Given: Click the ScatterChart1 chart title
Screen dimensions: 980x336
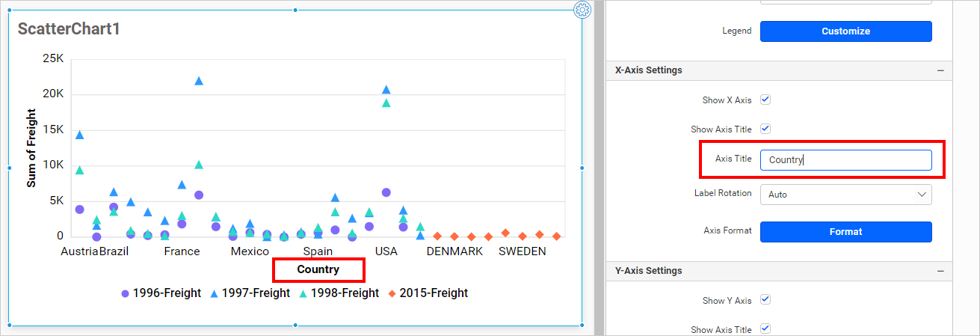Looking at the screenshot, I should click(x=69, y=29).
